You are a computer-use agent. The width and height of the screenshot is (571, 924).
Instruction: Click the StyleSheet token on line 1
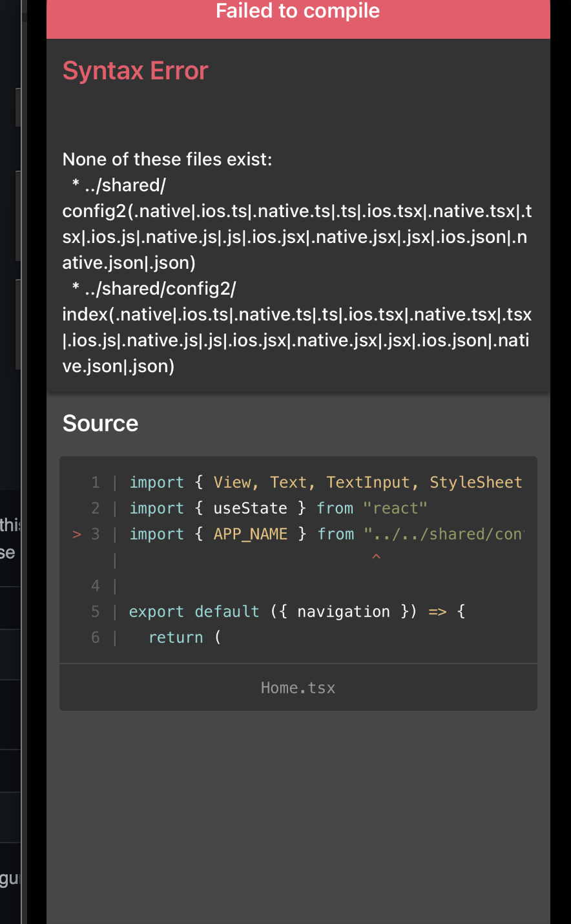coord(476,482)
